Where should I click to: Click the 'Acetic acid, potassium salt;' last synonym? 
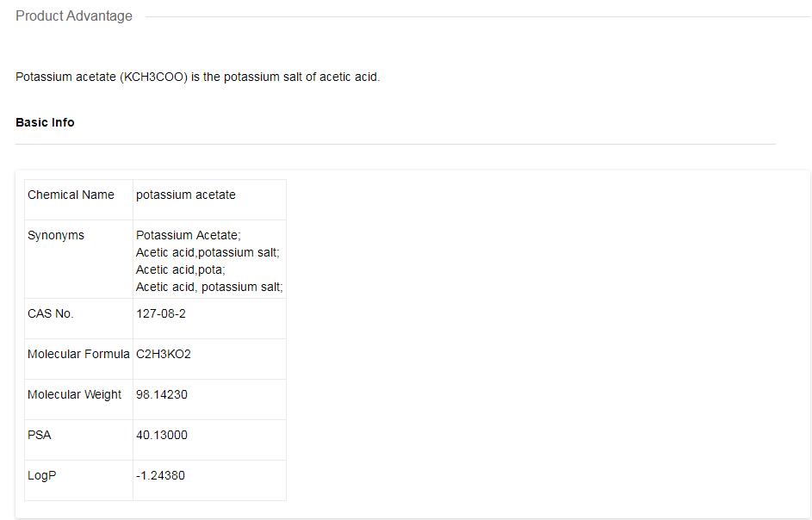tap(209, 287)
